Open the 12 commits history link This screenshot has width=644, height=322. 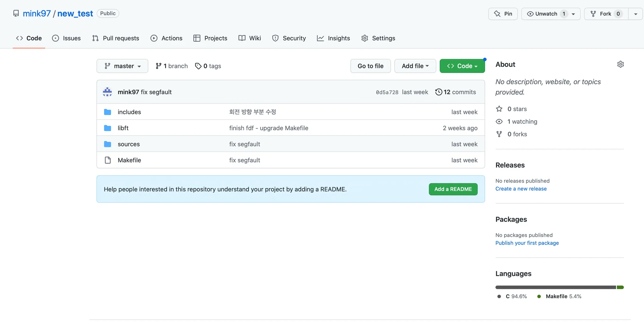[456, 92]
